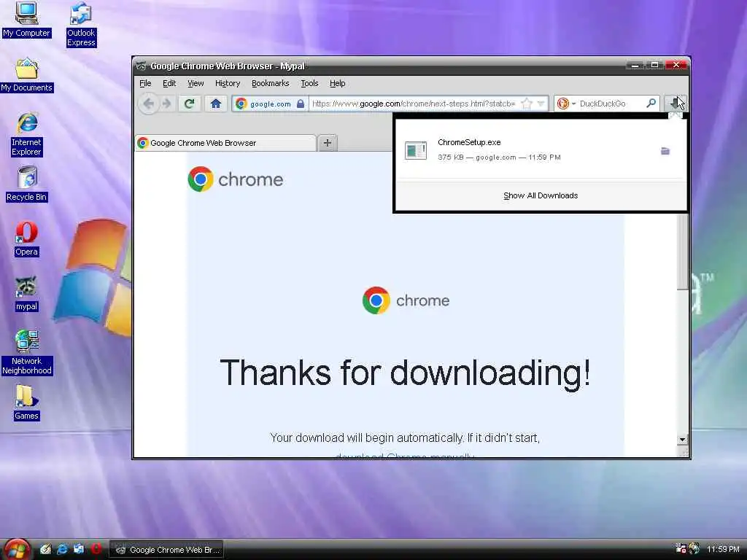Image resolution: width=747 pixels, height=560 pixels.
Task: Open the ChromeSetup.exe download entry
Action: click(541, 149)
